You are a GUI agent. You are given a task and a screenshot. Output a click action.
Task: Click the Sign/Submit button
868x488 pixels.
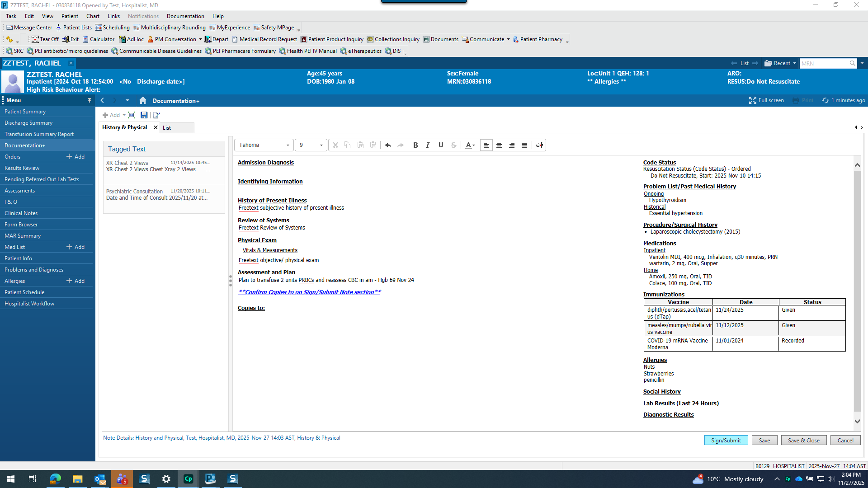click(726, 441)
